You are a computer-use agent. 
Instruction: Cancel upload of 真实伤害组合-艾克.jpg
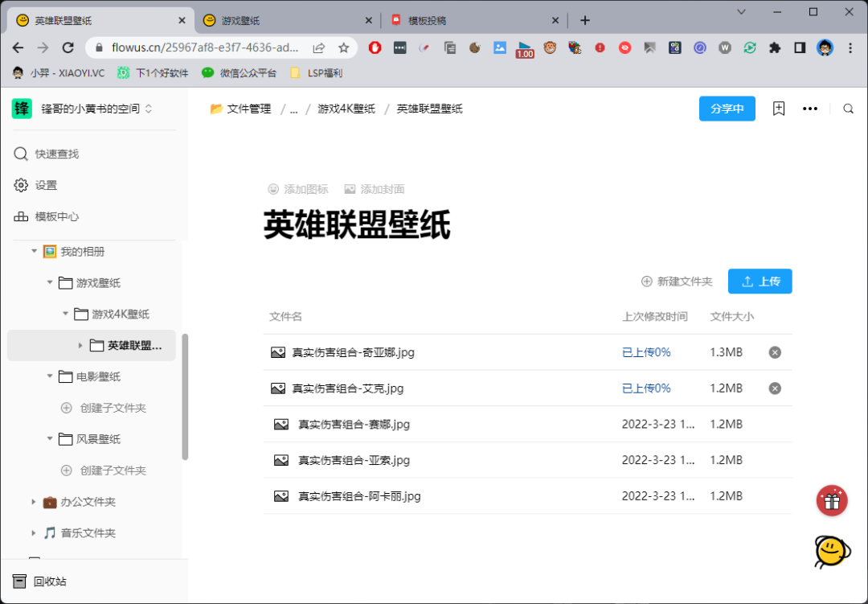click(775, 388)
